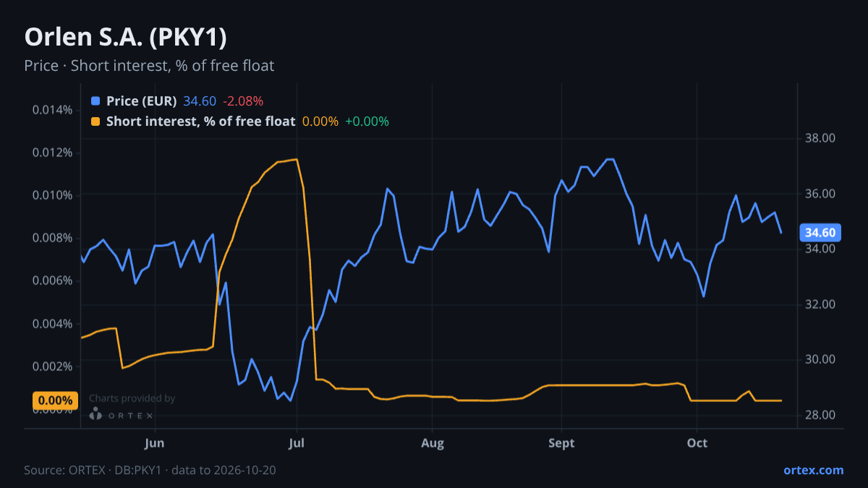Click the blue Price legend color square
This screenshot has width=868, height=488.
click(95, 101)
